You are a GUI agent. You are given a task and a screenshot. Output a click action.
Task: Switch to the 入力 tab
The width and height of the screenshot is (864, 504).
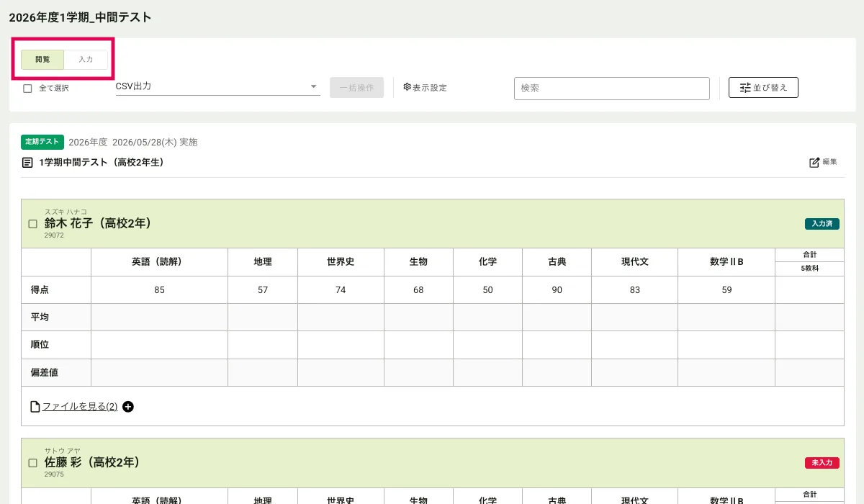tap(86, 59)
